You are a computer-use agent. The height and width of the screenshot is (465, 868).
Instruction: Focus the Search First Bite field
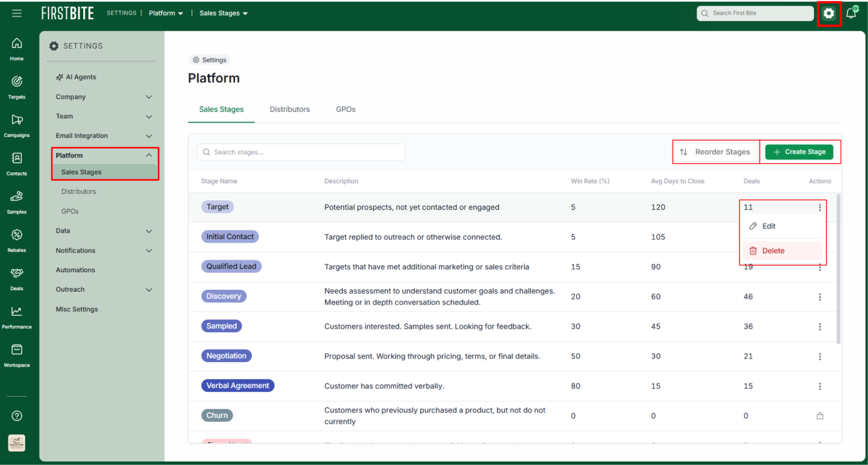tap(755, 13)
